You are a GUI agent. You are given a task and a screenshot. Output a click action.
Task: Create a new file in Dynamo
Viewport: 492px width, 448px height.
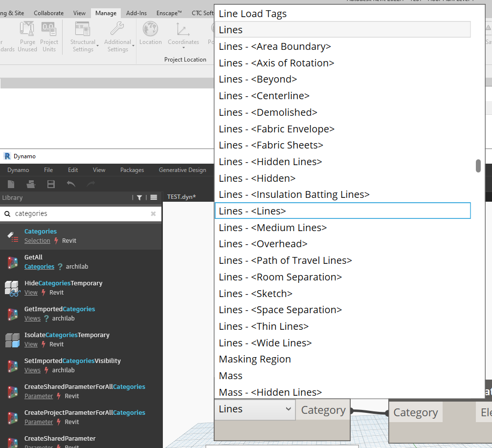click(x=10, y=184)
